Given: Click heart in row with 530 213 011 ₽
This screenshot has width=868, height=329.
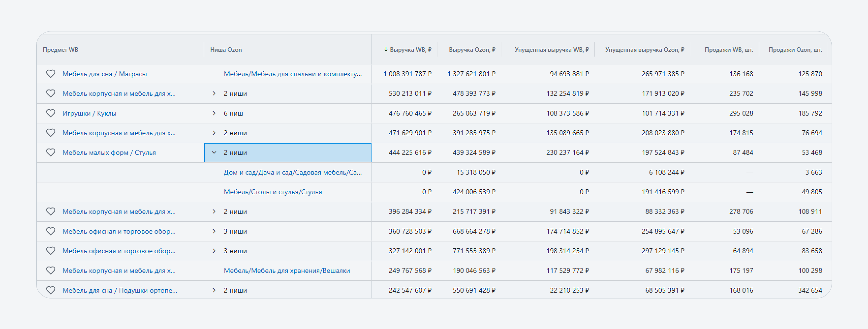Looking at the screenshot, I should pos(50,93).
